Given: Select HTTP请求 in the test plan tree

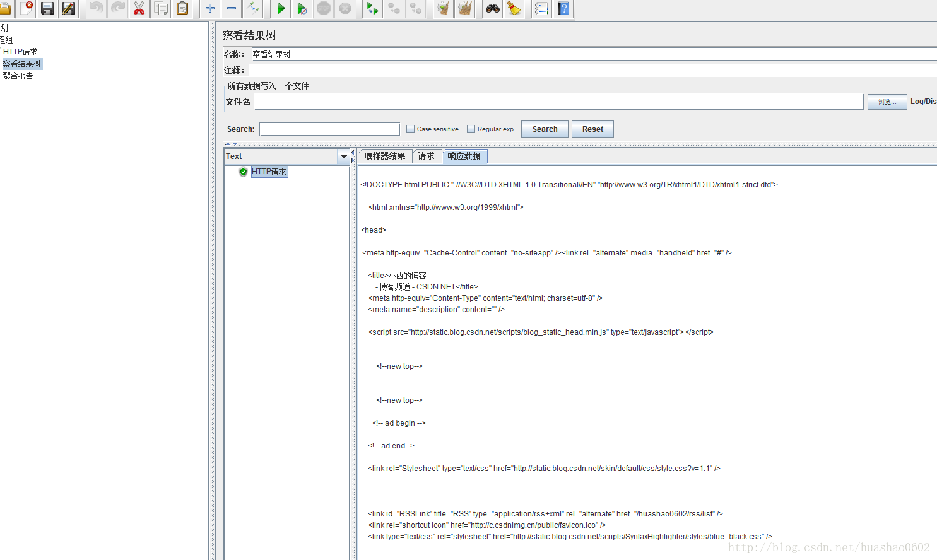Looking at the screenshot, I should coord(20,52).
